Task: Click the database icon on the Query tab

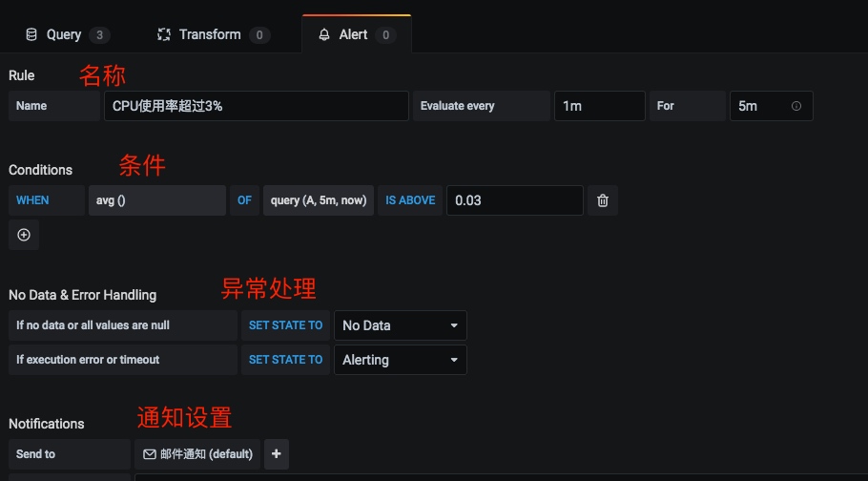Action: click(31, 34)
